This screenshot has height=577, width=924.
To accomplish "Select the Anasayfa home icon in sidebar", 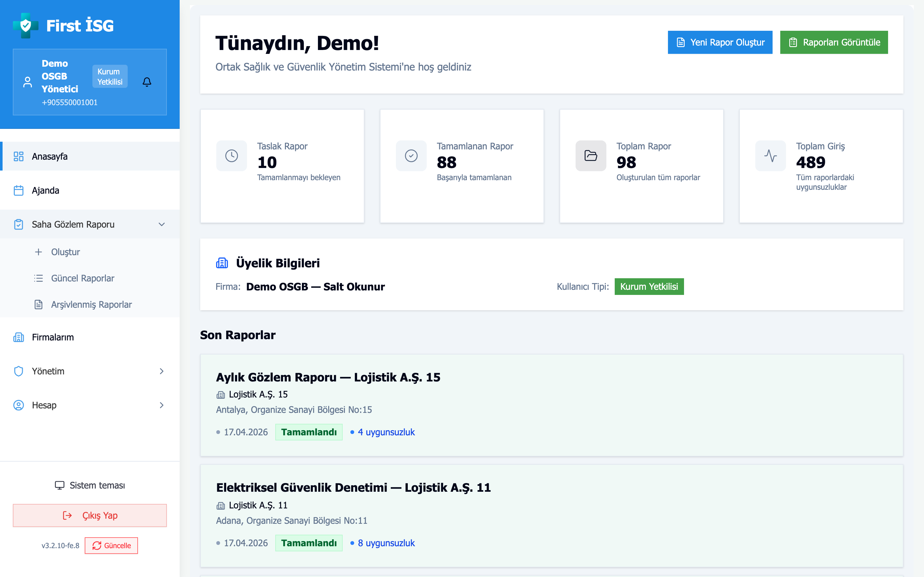I will coord(18,156).
